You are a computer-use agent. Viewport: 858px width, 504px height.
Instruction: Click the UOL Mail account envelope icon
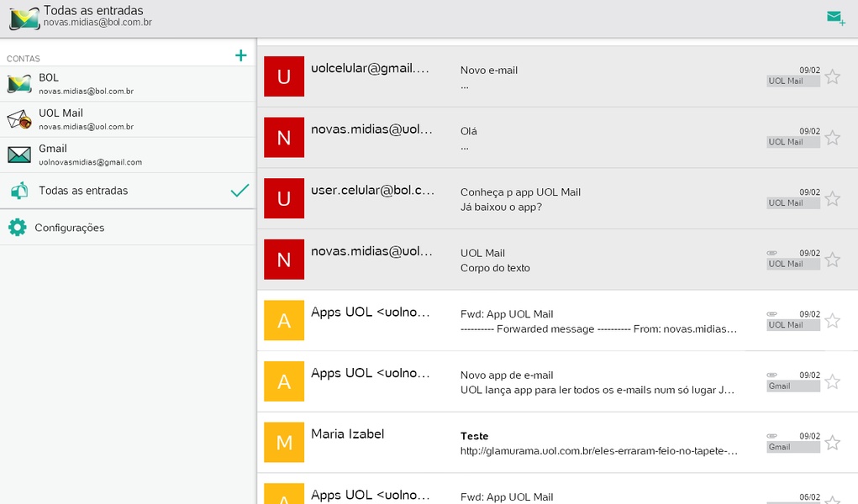pos(19,118)
